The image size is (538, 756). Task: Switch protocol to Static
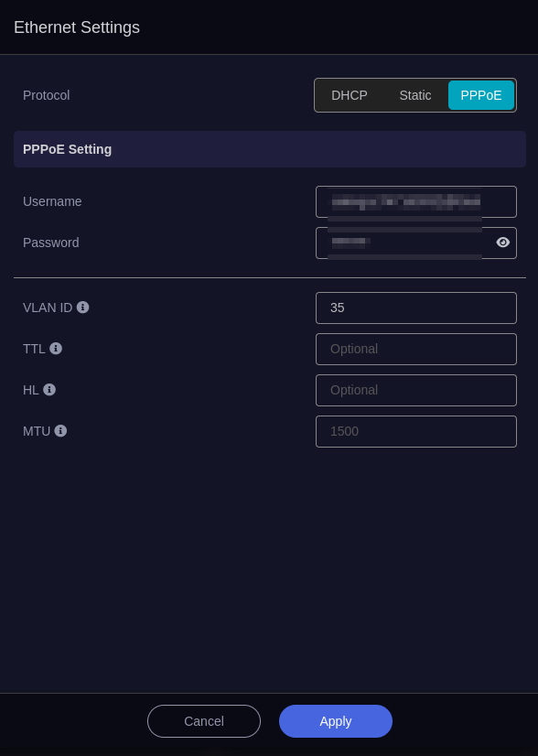tap(415, 95)
